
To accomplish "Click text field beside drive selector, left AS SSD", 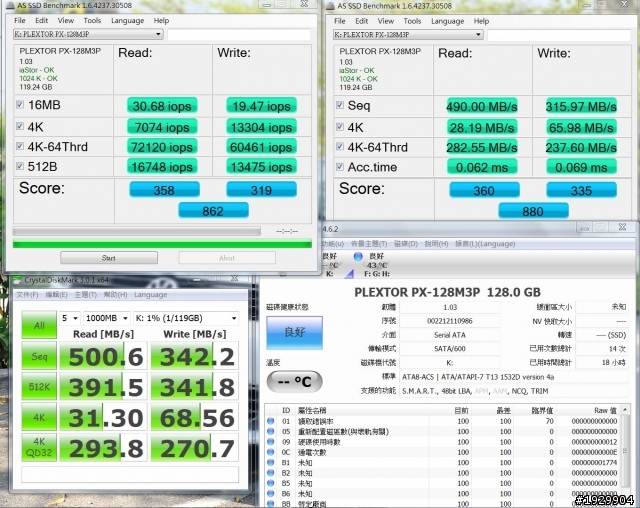I will click(x=239, y=34).
